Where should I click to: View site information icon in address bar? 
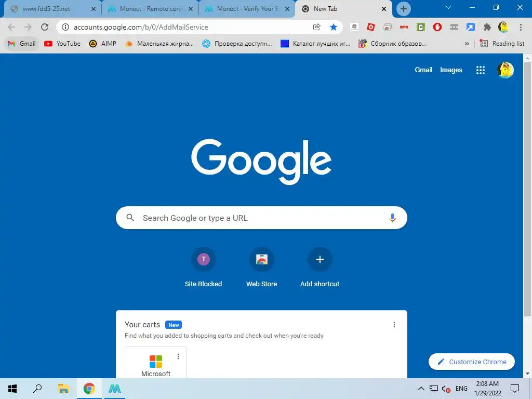tap(65, 27)
